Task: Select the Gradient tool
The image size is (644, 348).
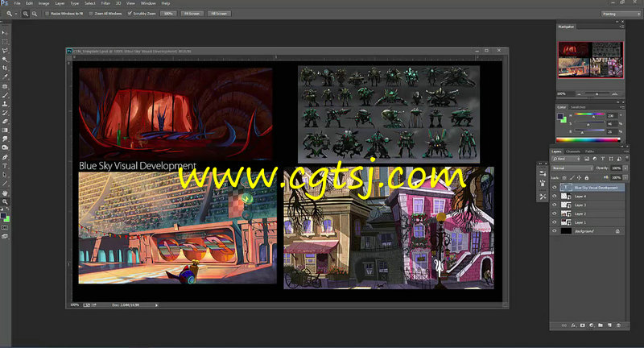Action: pyautogui.click(x=5, y=130)
